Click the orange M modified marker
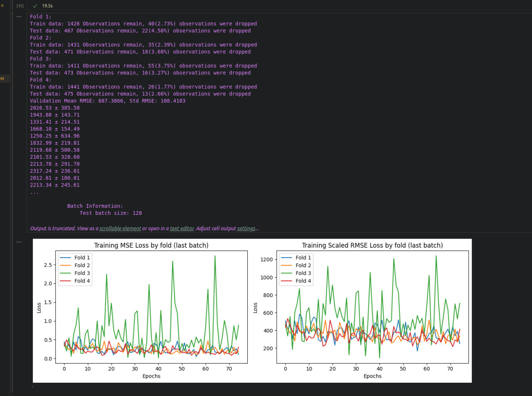This screenshot has height=396, width=532. (2, 79)
